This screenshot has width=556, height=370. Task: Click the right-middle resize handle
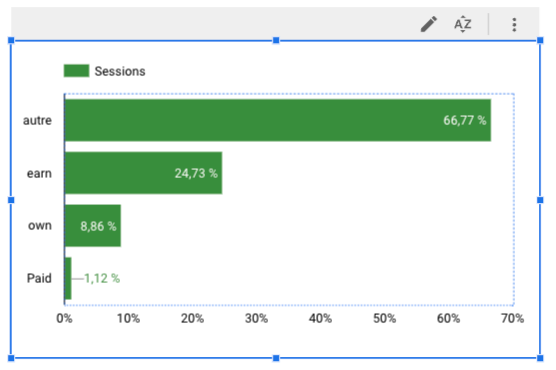pyautogui.click(x=540, y=200)
